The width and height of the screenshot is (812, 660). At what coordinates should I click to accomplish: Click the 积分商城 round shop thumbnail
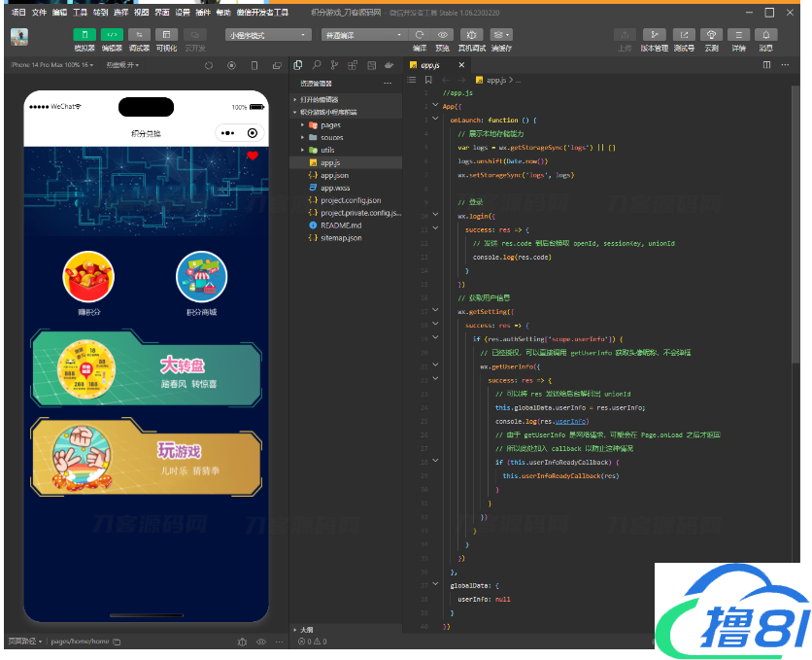(201, 276)
